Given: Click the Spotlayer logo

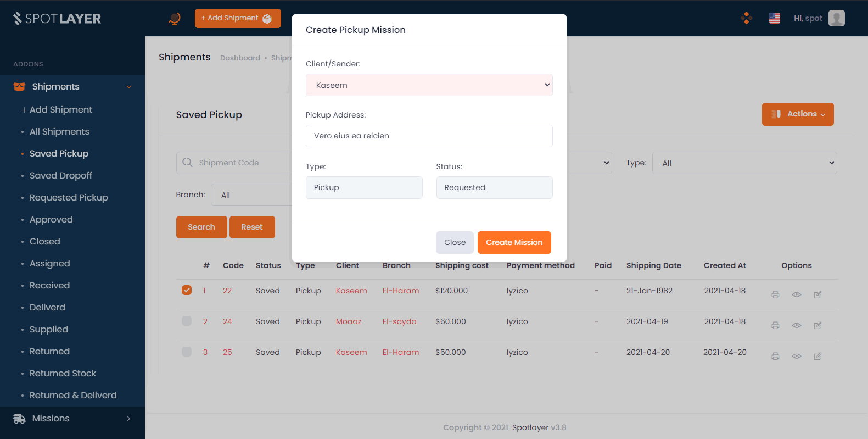Looking at the screenshot, I should tap(57, 19).
